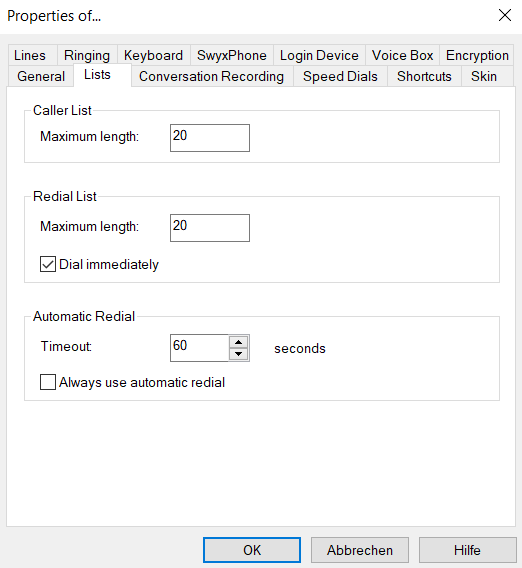Click the Caller List maximum length field
The height and width of the screenshot is (568, 522).
click(210, 138)
